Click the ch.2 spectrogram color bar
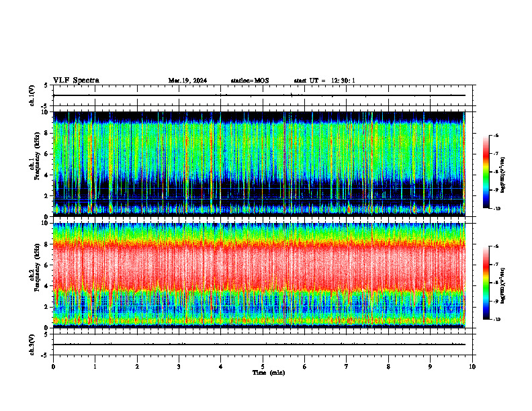This screenshot has width=532, height=411. point(486,283)
